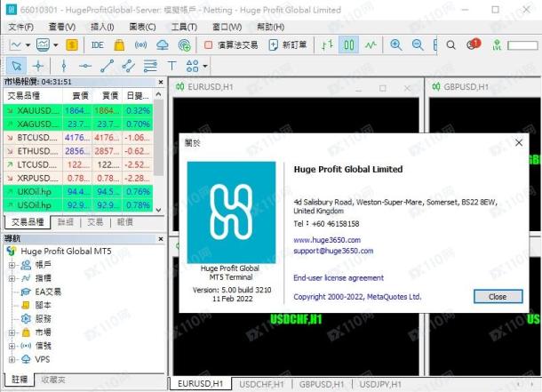Image resolution: width=542 pixels, height=392 pixels.
Task: Expand the 信號 signals tree node
Action: 12,346
